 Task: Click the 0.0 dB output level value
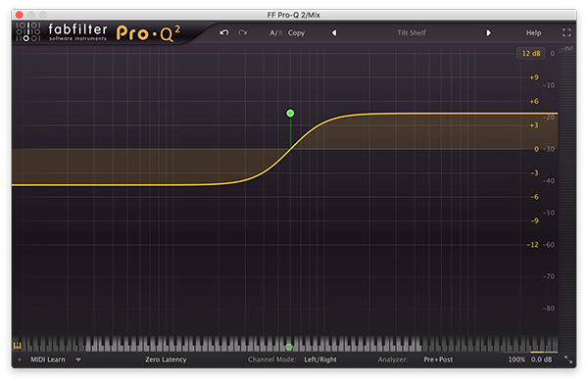point(541,359)
